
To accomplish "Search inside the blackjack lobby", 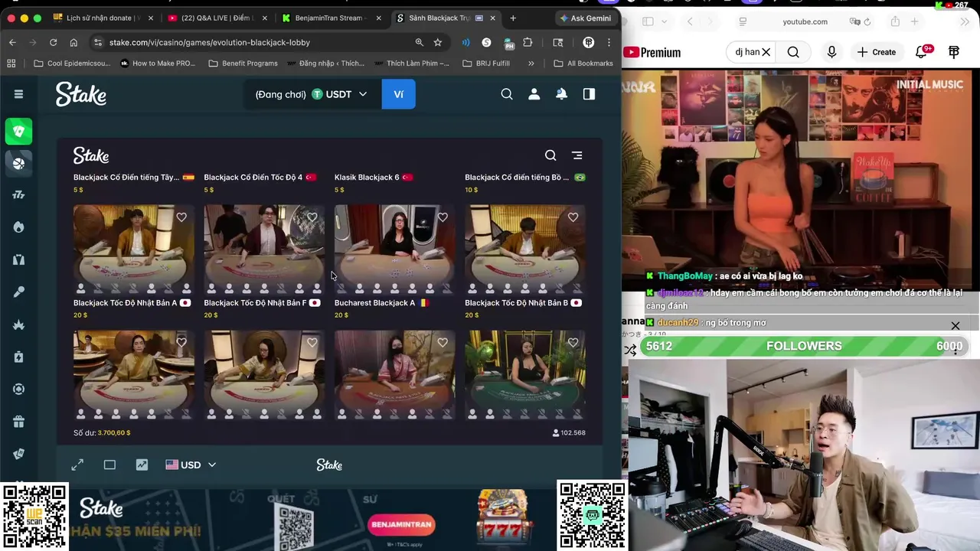I will tap(550, 155).
